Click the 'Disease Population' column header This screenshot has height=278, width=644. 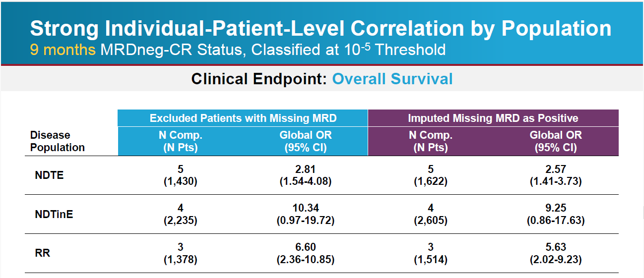click(x=57, y=141)
